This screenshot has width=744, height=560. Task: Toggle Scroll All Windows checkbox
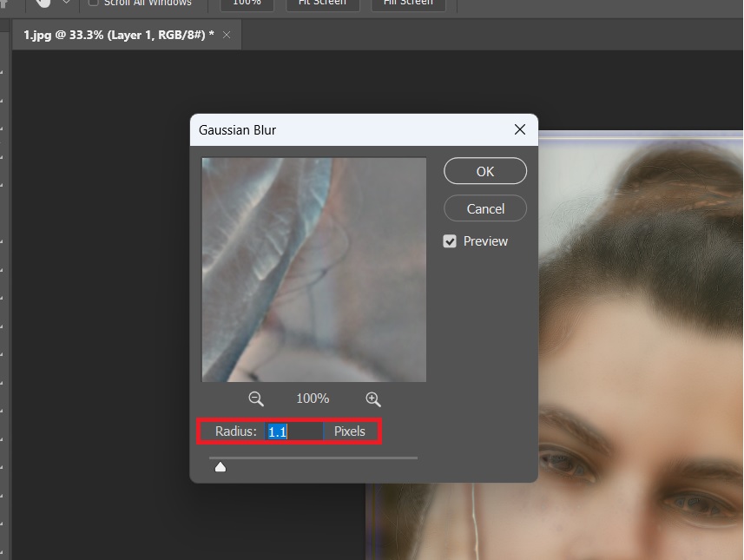(94, 2)
